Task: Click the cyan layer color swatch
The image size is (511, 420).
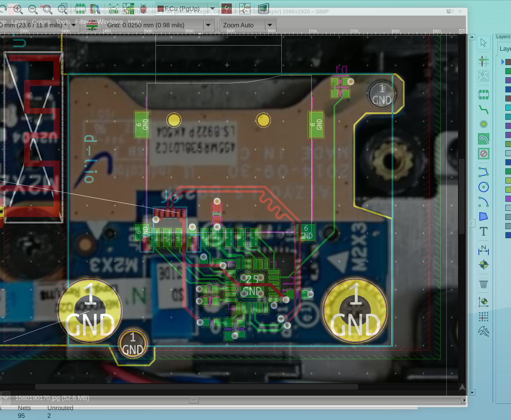Action: pos(508,108)
